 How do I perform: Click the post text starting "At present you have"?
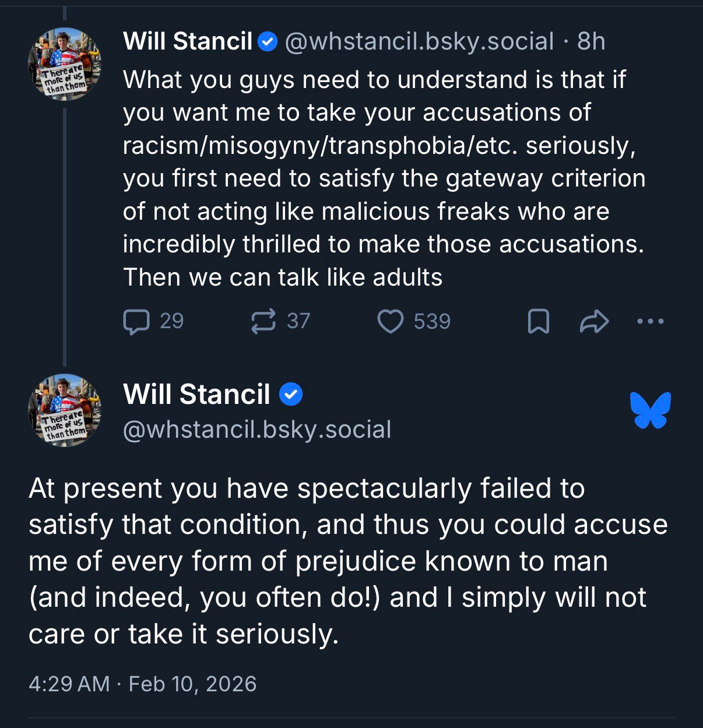347,561
